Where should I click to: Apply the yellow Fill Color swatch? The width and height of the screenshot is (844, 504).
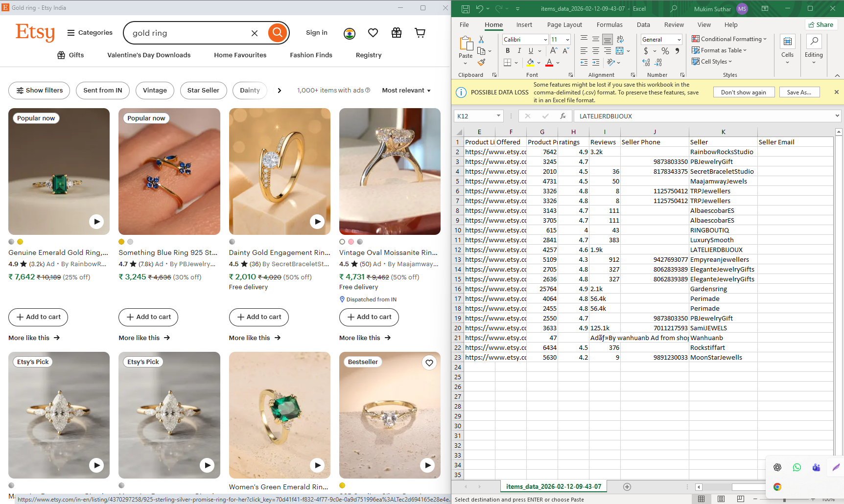point(530,63)
